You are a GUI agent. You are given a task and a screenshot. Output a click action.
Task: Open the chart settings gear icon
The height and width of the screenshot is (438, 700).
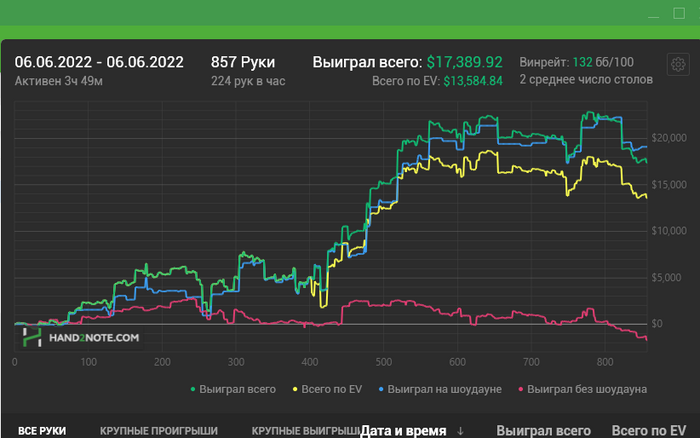pyautogui.click(x=678, y=65)
